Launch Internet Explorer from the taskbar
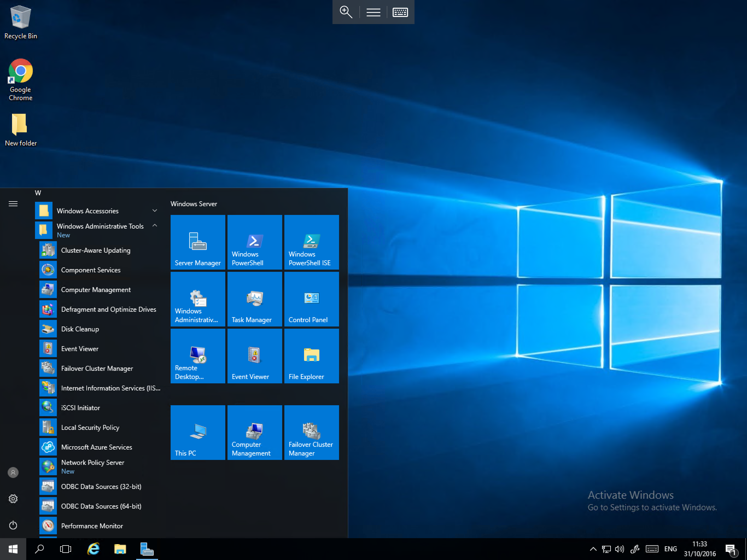 pyautogui.click(x=93, y=549)
